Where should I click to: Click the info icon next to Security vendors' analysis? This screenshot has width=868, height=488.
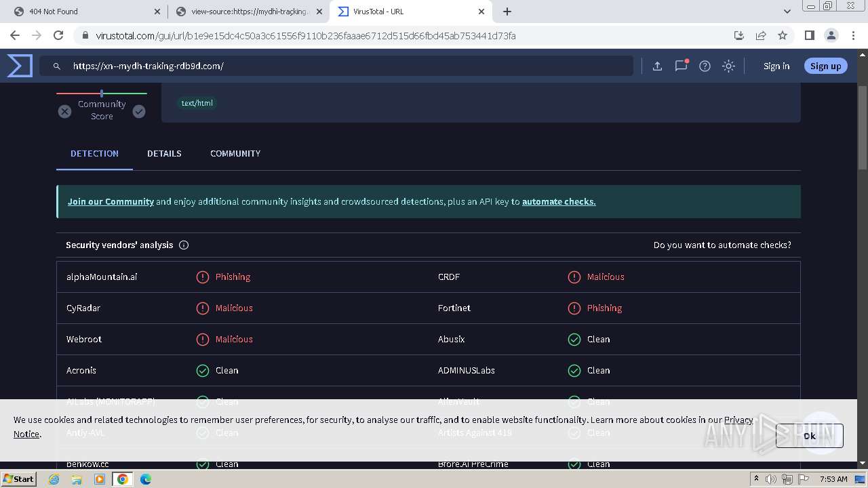pos(184,245)
